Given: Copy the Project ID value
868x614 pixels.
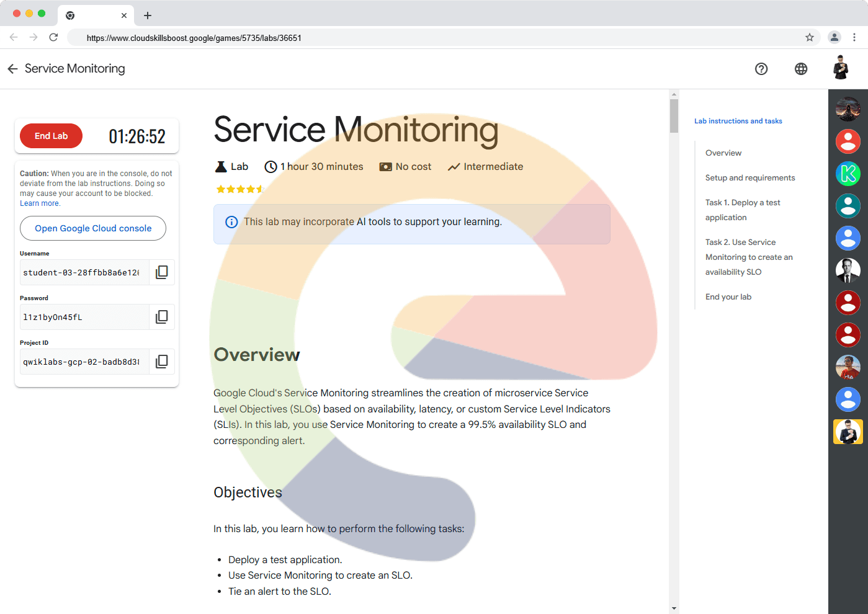Looking at the screenshot, I should (x=162, y=362).
